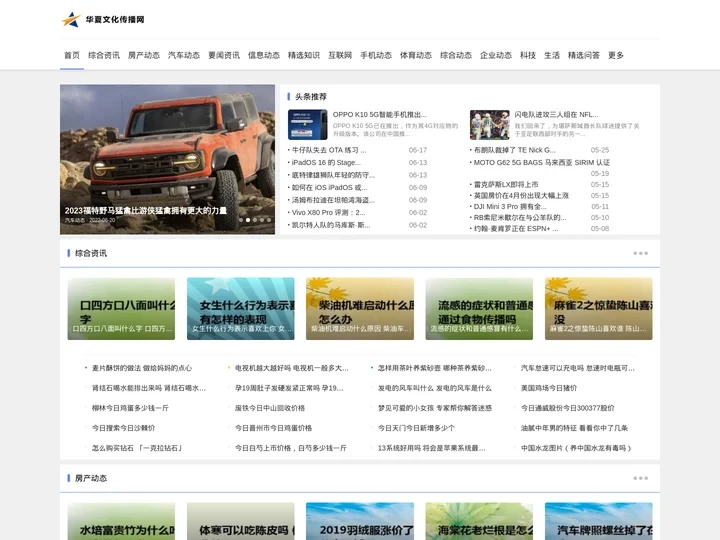Open the 房产动态 section heading
Screen dimensions: 720x540
[91, 478]
